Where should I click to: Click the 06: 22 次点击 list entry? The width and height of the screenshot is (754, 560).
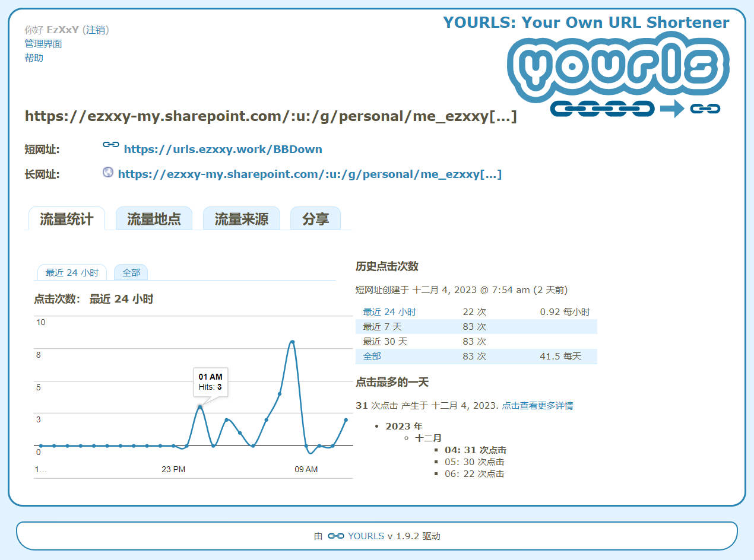point(474,474)
